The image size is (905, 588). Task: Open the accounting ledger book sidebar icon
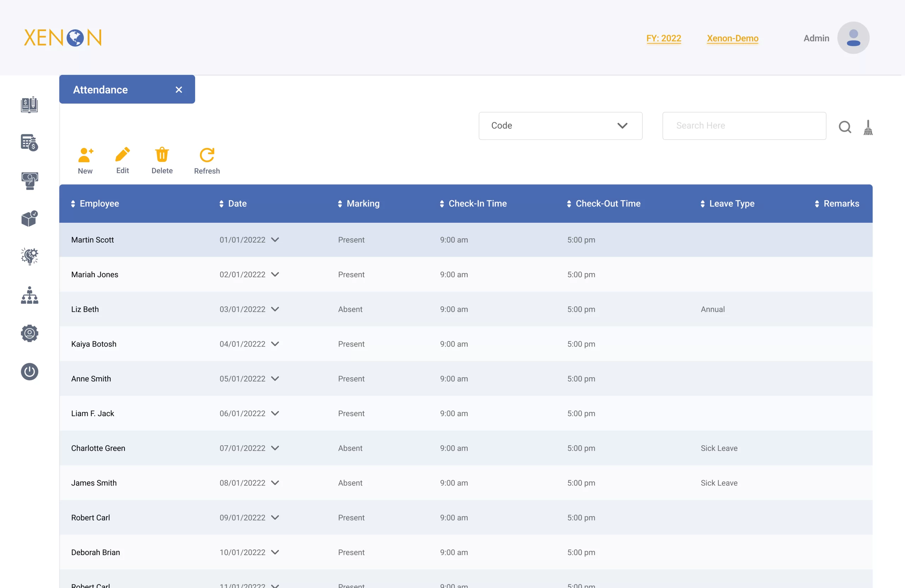coord(29,105)
